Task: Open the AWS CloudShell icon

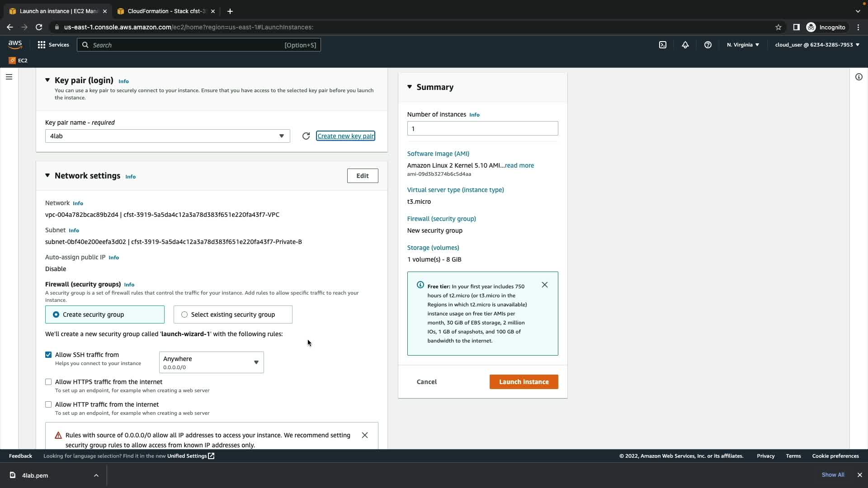Action: point(662,45)
